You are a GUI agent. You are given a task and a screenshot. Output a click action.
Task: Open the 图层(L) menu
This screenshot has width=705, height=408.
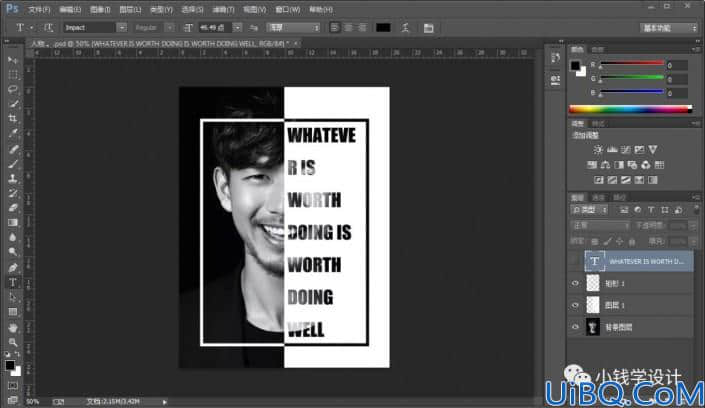[x=130, y=9]
